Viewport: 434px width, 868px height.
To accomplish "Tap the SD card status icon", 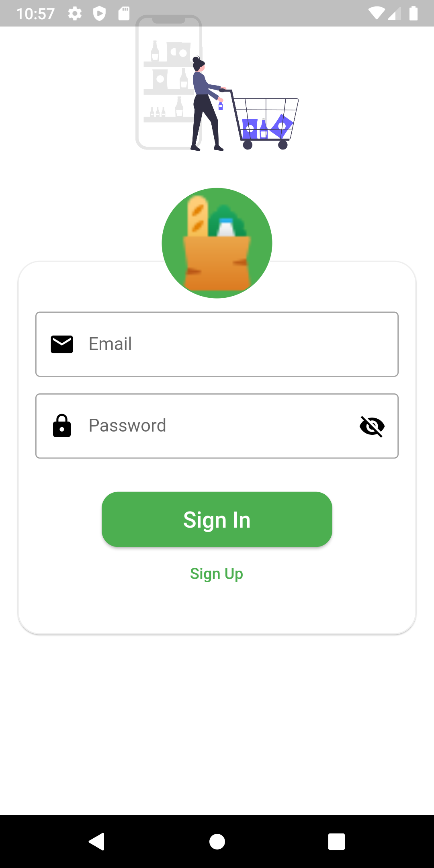I will 124,13.
